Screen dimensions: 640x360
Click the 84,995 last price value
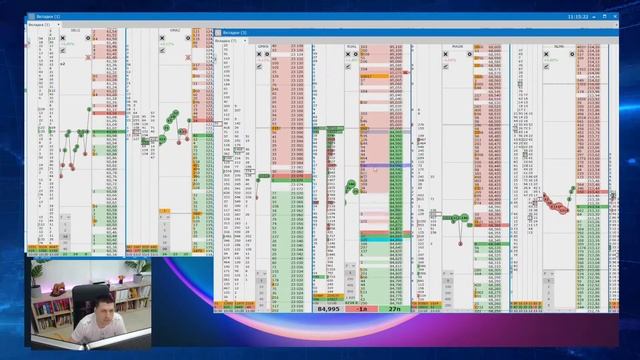click(x=328, y=309)
